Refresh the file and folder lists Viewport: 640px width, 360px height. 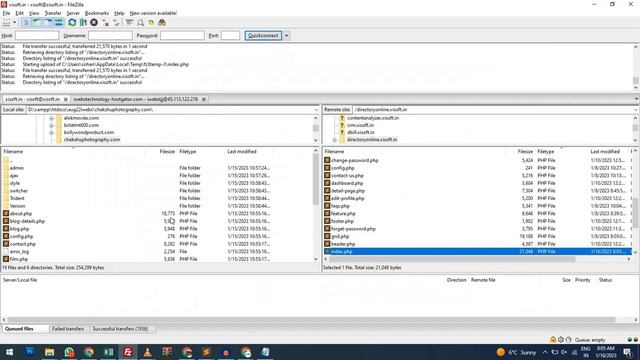[72, 23]
